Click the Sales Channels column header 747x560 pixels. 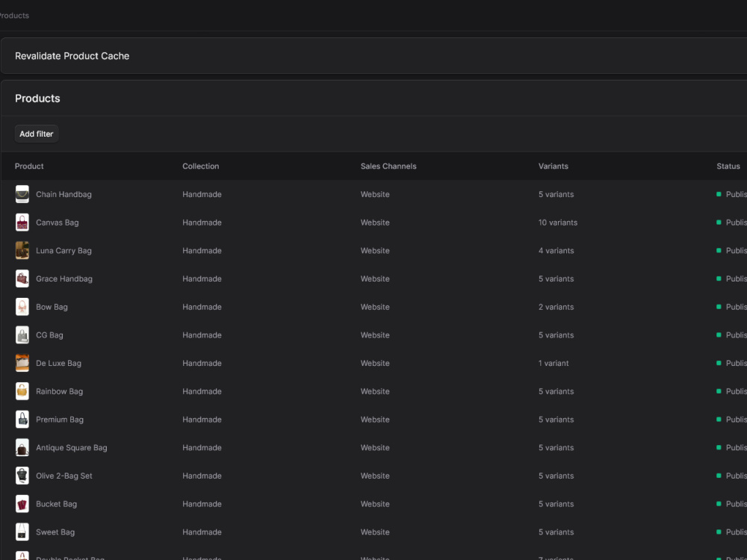click(388, 166)
